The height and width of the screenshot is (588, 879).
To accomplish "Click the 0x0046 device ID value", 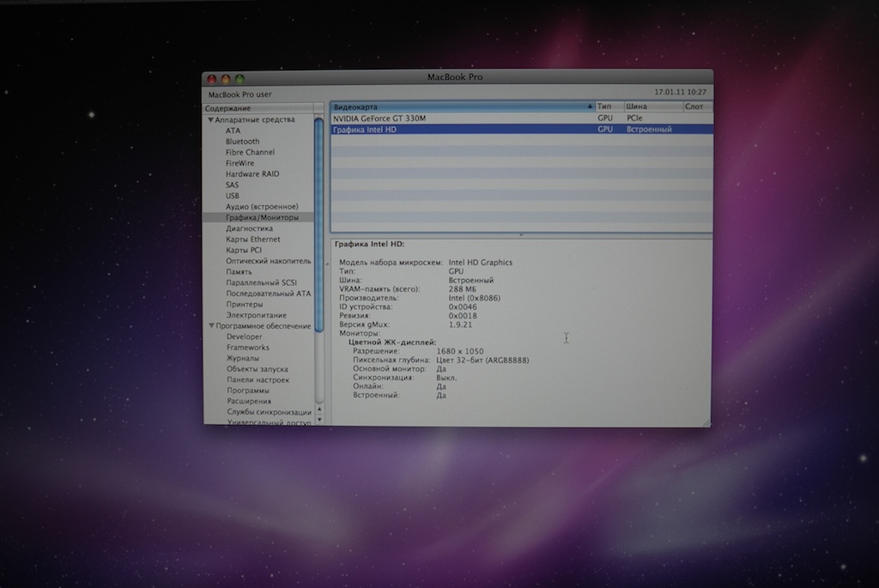I will (463, 306).
